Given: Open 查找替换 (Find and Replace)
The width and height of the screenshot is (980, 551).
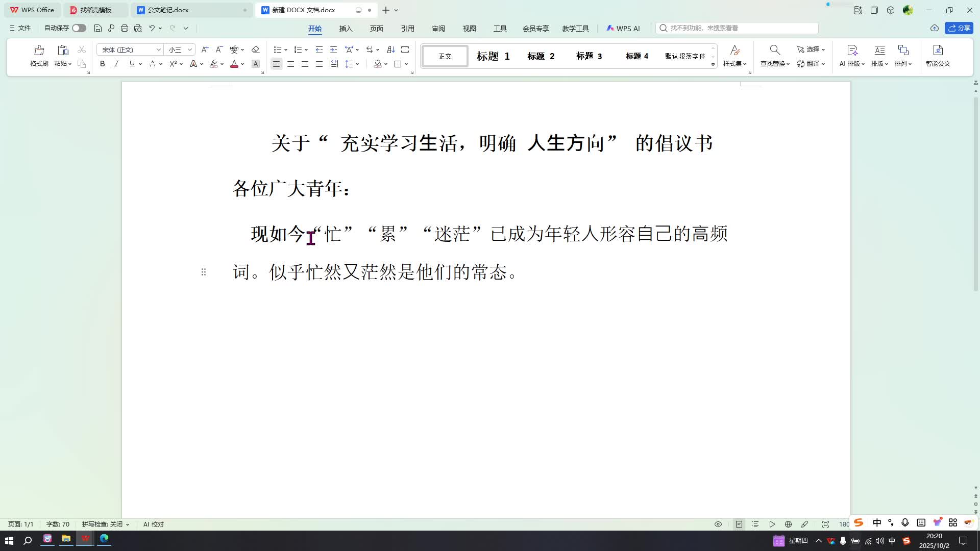Looking at the screenshot, I should (774, 55).
